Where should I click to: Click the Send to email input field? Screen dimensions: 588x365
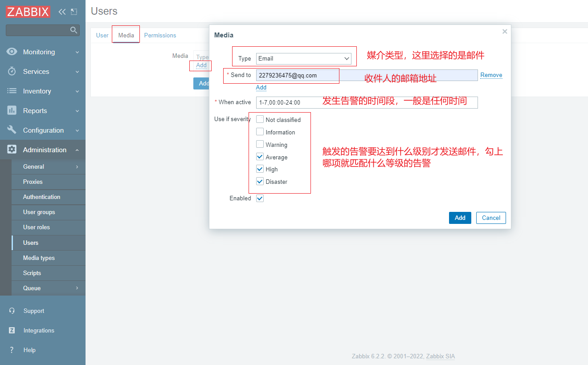pyautogui.click(x=367, y=75)
